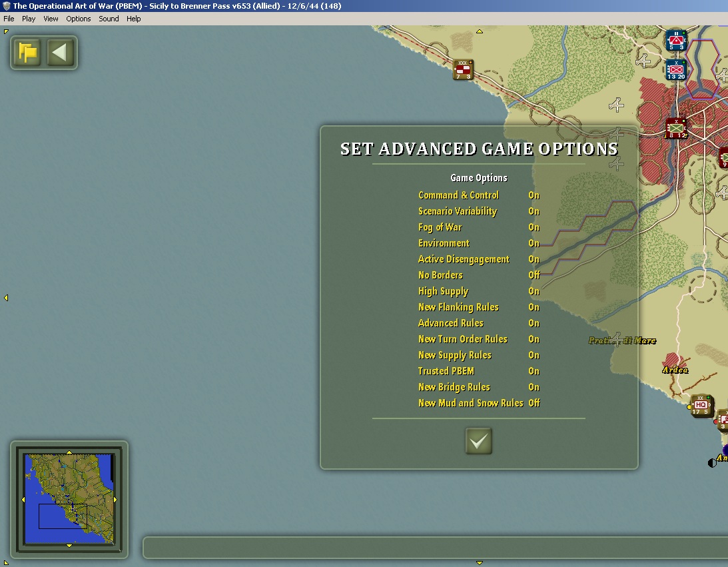Image resolution: width=728 pixels, height=567 pixels.
Task: Confirm options with the checkmark button
Action: pyautogui.click(x=478, y=440)
